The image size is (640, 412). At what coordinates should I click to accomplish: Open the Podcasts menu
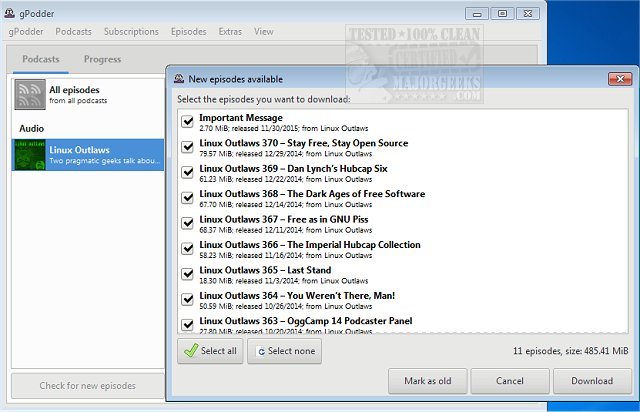pos(73,31)
